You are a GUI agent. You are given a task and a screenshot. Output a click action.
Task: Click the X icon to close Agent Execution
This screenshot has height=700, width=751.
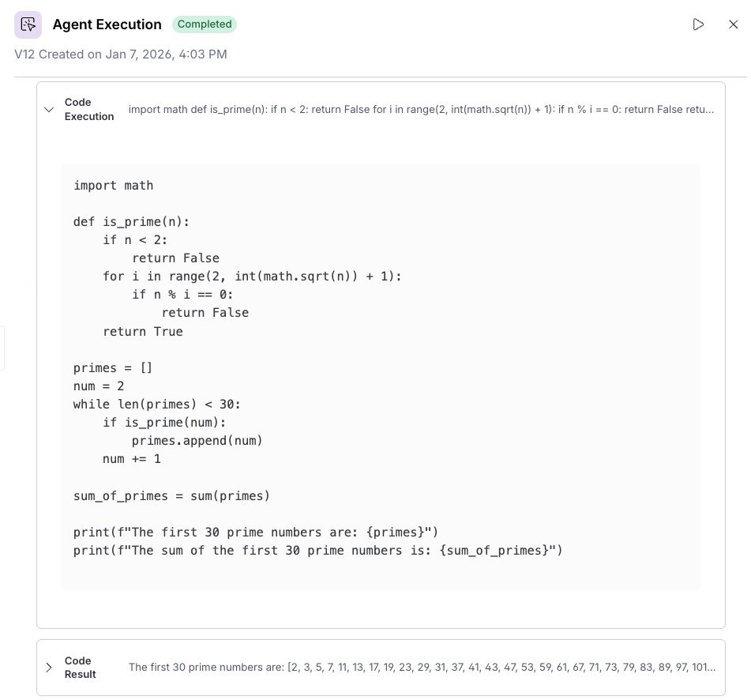point(734,24)
